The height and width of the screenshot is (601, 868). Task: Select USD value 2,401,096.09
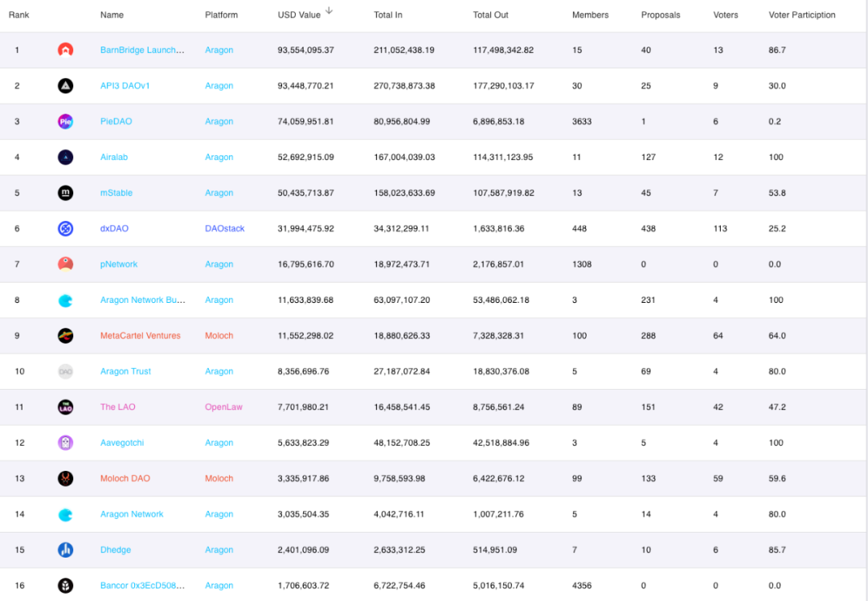pyautogui.click(x=303, y=550)
